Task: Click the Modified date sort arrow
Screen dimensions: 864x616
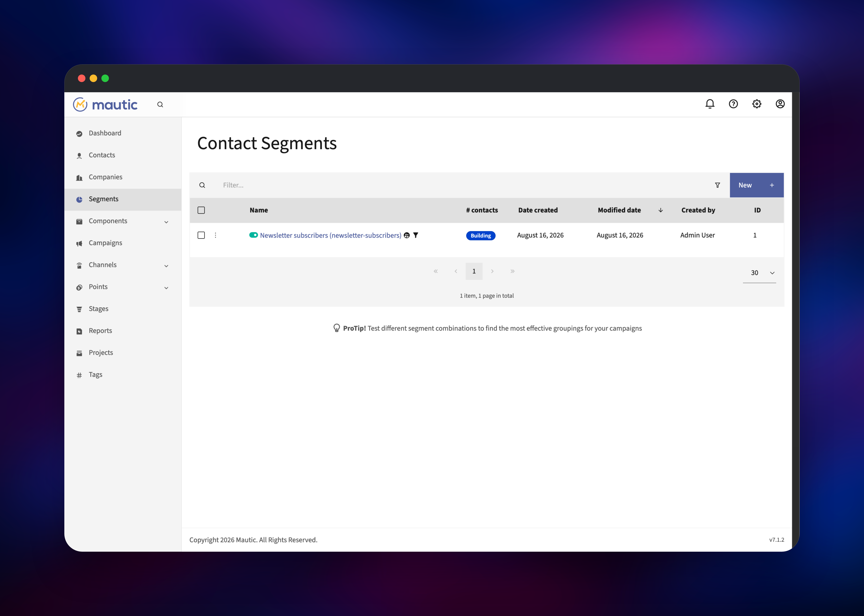Action: pos(661,210)
